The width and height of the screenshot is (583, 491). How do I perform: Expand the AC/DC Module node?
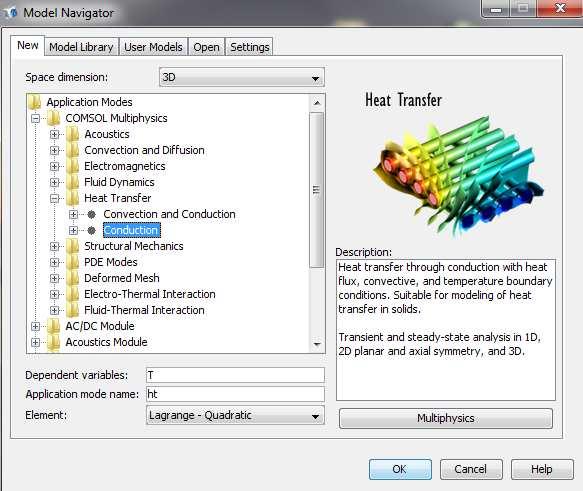[x=36, y=326]
